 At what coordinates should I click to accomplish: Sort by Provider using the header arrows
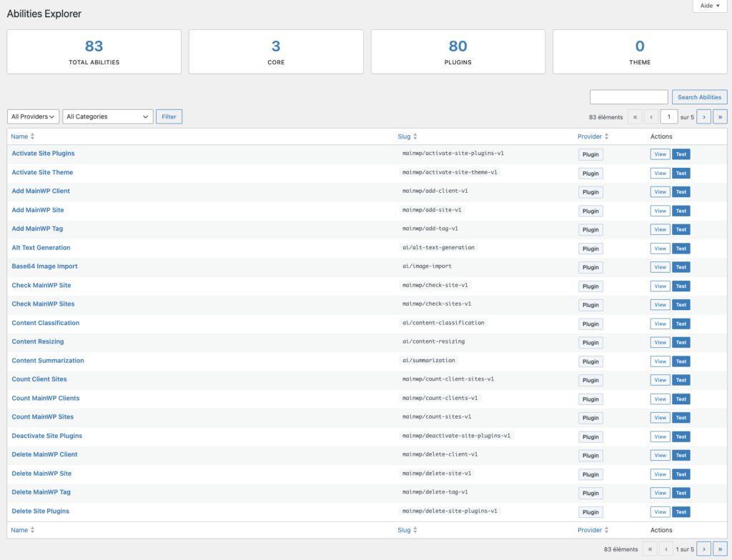(606, 136)
